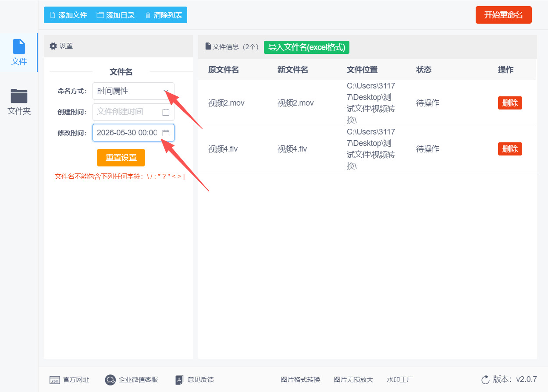Select original file name 视频4.flv cell

[223, 149]
